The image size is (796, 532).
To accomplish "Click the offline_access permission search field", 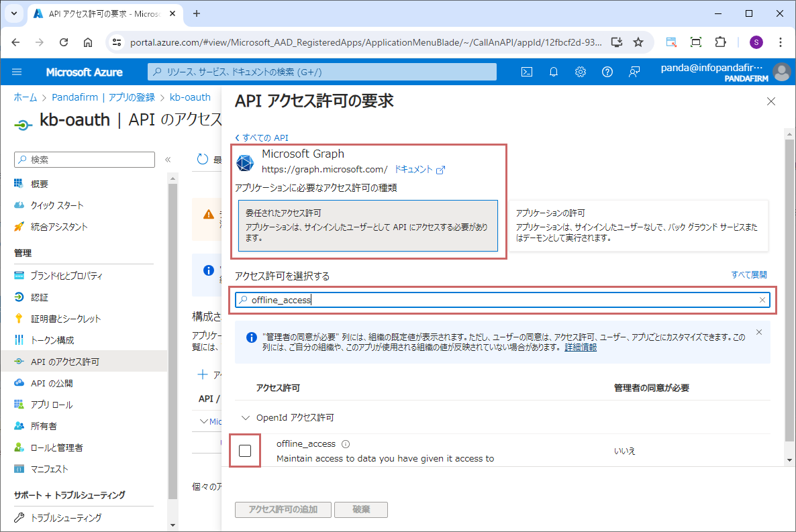I will tap(497, 301).
